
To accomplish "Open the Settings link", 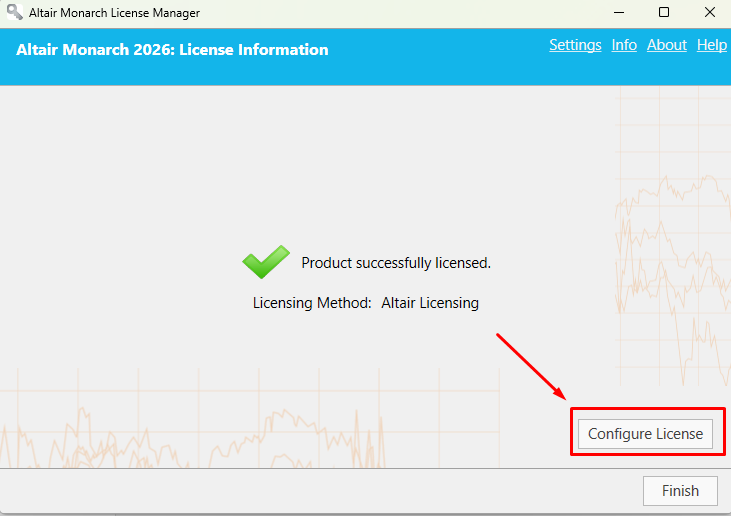I will click(575, 45).
